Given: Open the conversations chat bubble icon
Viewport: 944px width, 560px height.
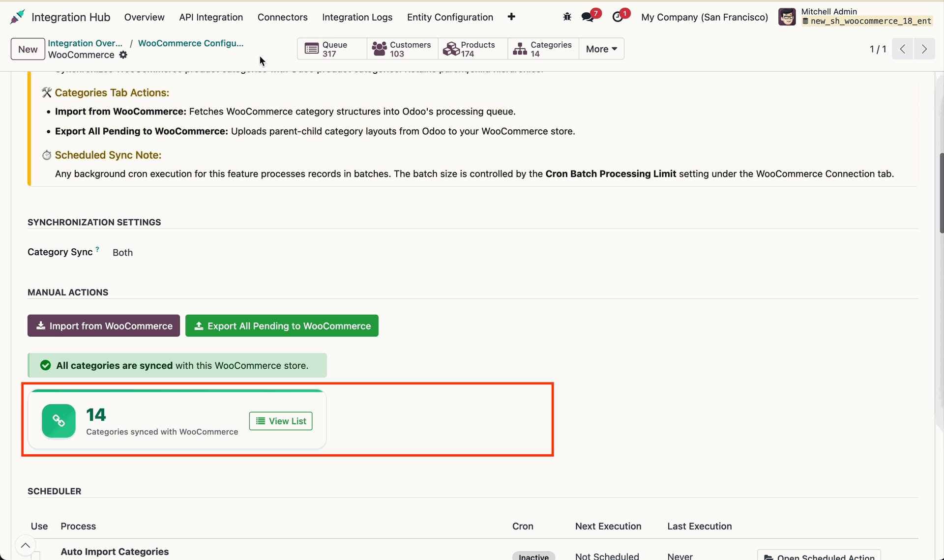Looking at the screenshot, I should pyautogui.click(x=588, y=17).
